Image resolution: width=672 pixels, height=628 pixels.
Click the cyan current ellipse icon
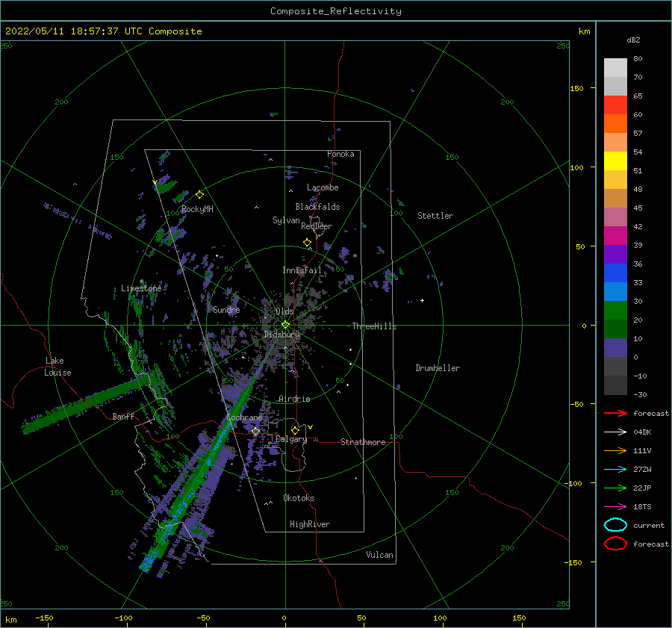tap(615, 525)
